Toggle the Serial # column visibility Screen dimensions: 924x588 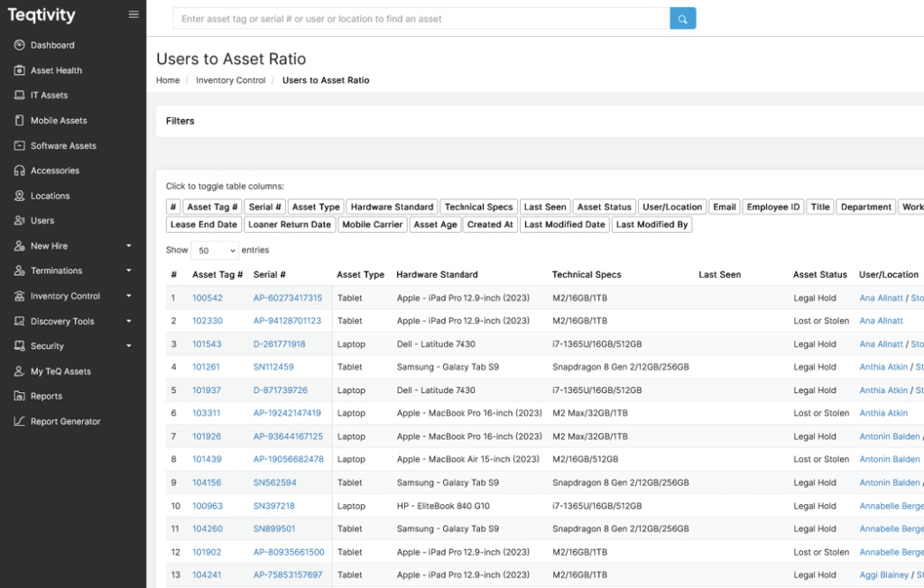click(x=265, y=207)
